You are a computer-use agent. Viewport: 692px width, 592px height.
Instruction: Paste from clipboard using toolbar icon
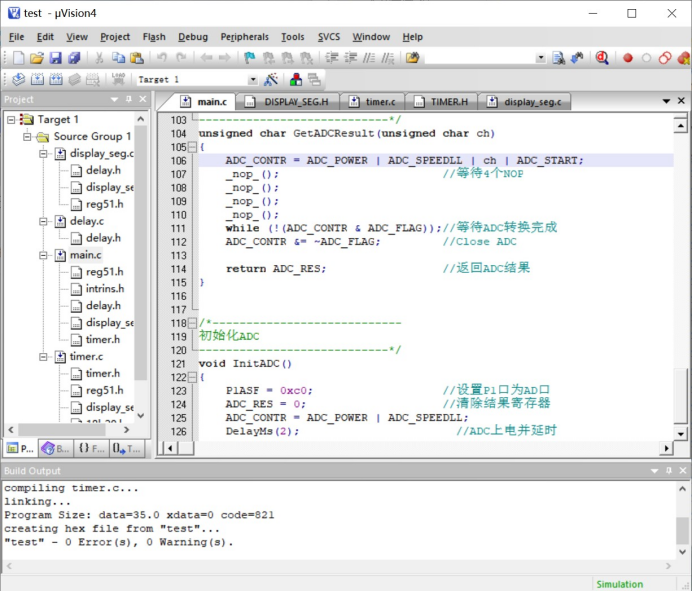[x=137, y=58]
